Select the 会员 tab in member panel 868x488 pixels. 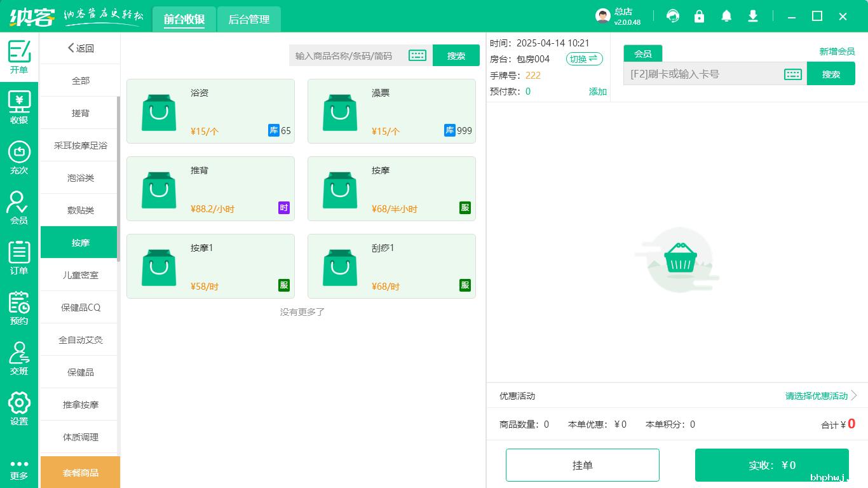pos(643,54)
